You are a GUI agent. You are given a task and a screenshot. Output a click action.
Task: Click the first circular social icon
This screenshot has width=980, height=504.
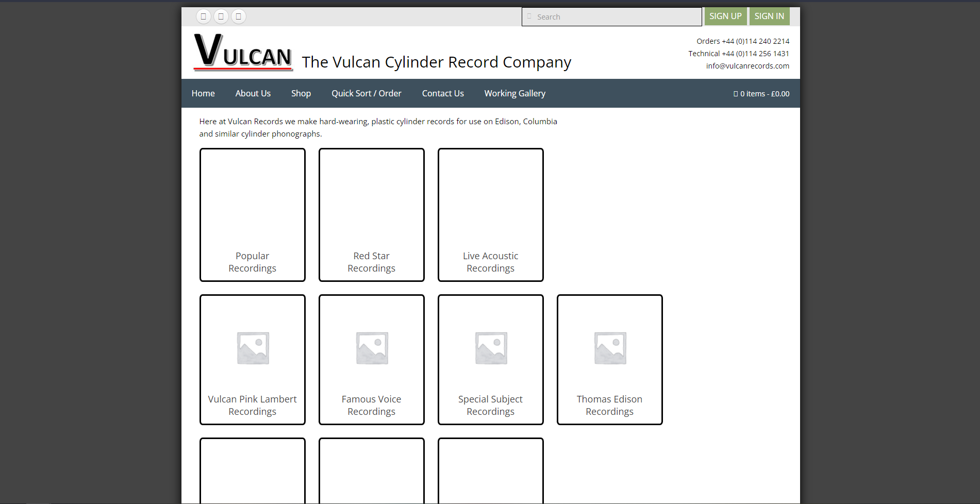pyautogui.click(x=204, y=16)
